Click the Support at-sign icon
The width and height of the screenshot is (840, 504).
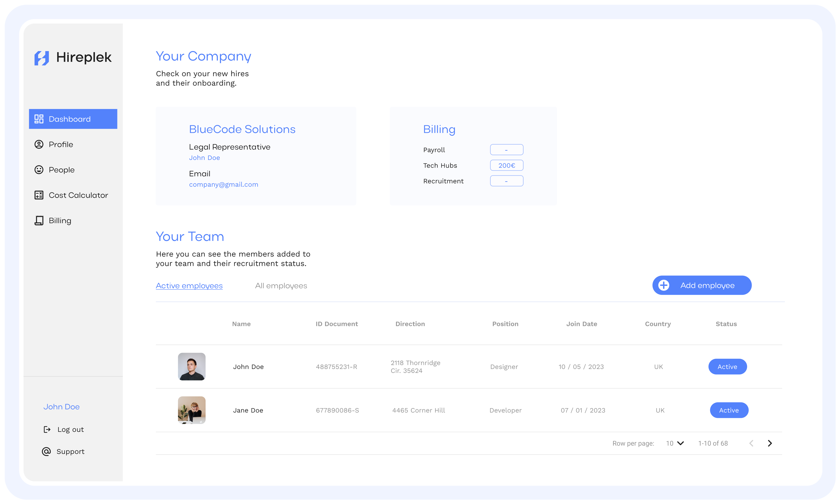click(x=46, y=451)
